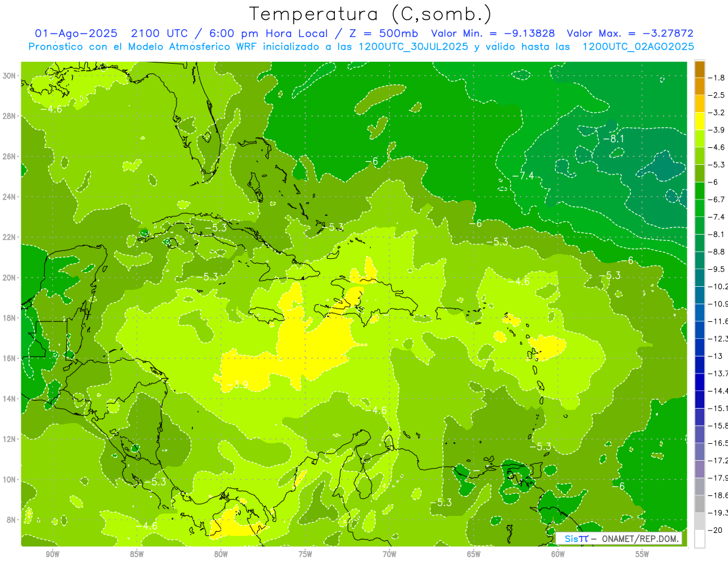Click the longitude label '90W'
This screenshot has width=728, height=562.
click(x=52, y=555)
